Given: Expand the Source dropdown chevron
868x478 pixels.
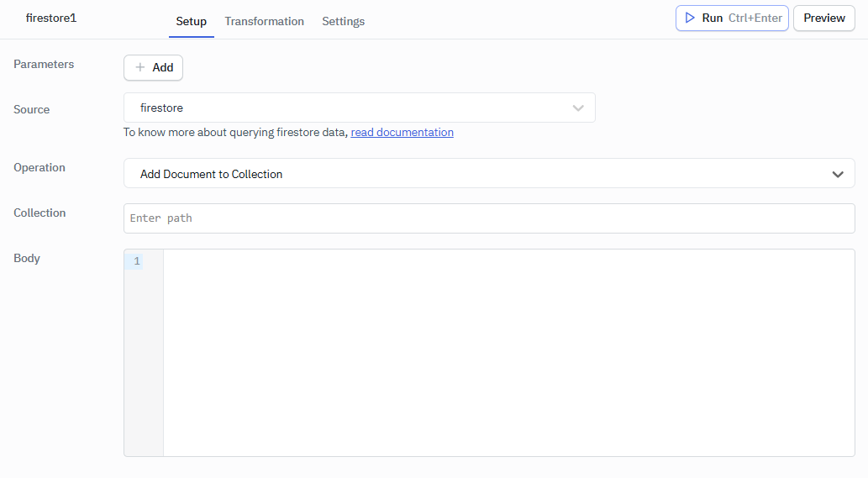Looking at the screenshot, I should 578,108.
